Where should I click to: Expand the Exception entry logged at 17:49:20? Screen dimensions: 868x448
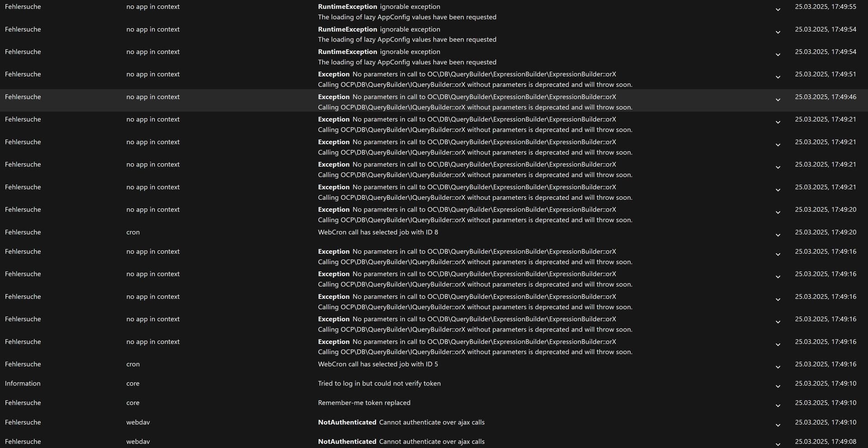click(x=778, y=212)
